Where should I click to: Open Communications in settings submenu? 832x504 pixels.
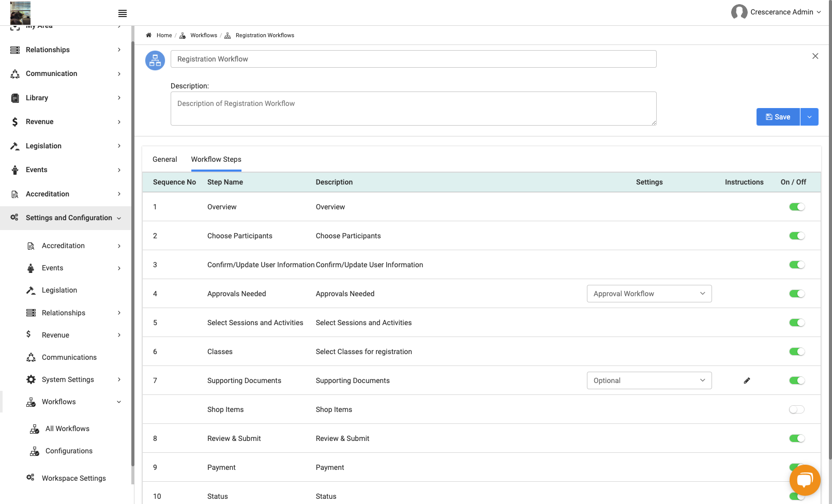(x=69, y=357)
